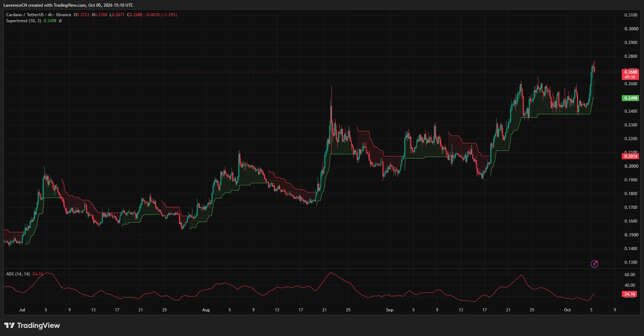This screenshot has width=644, height=336.
Task: Click the 0.2300 price scale label
Action: (631, 125)
